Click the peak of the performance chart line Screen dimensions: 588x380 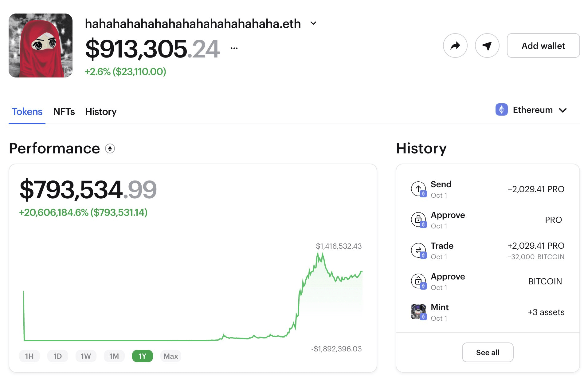[318, 253]
